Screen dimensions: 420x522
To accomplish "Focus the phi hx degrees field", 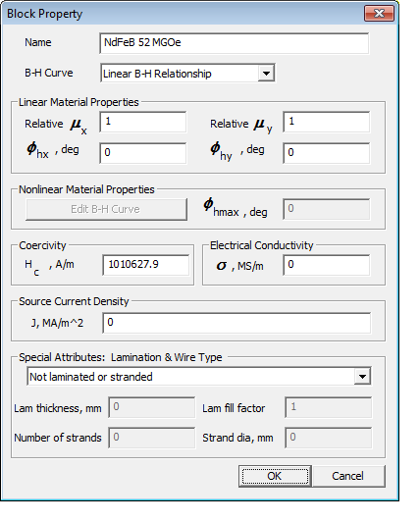I will (x=143, y=153).
